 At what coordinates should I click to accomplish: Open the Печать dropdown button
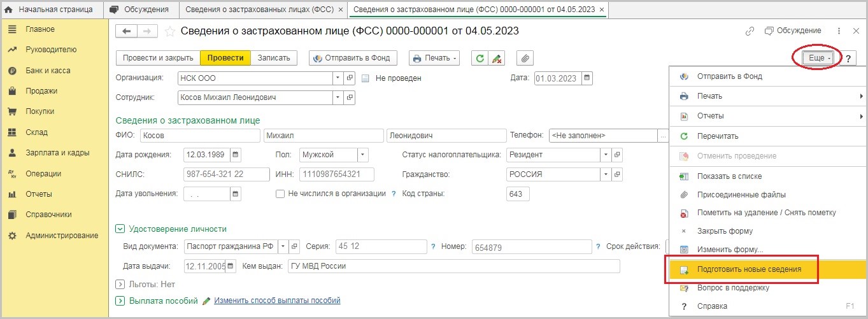(x=434, y=58)
